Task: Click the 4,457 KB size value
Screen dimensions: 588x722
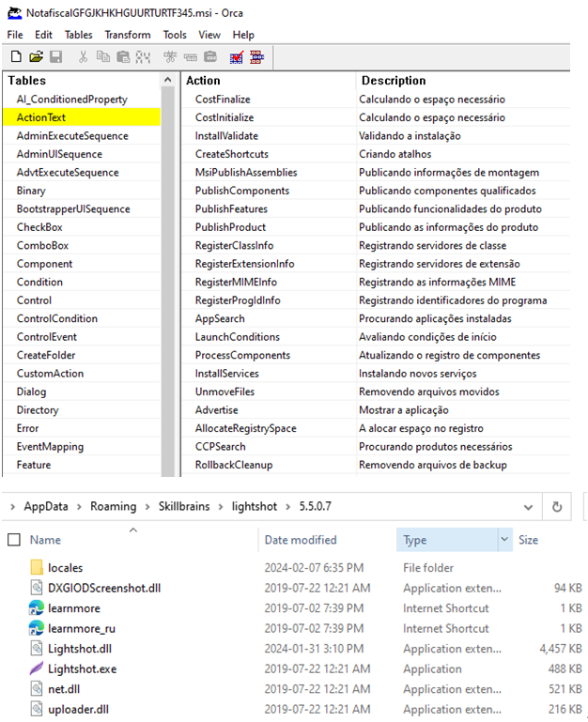Action: pyautogui.click(x=561, y=649)
